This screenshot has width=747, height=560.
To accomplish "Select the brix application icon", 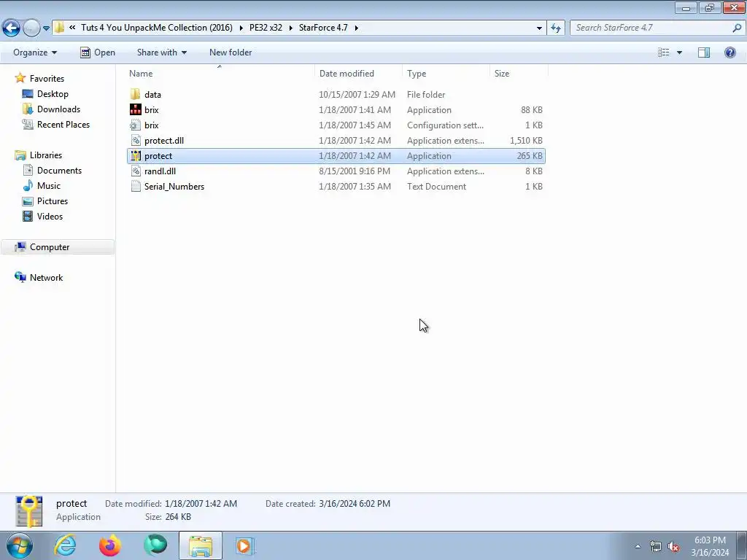I will tap(135, 109).
